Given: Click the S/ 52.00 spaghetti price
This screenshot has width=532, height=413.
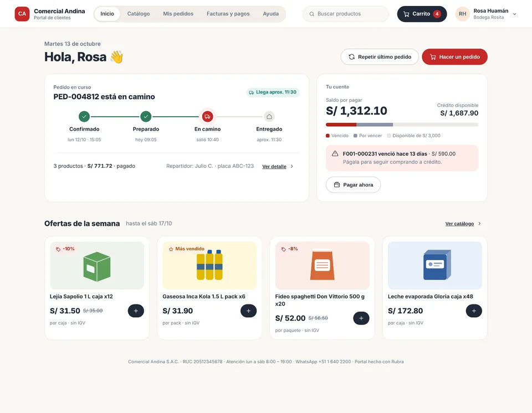Looking at the screenshot, I should click(290, 318).
